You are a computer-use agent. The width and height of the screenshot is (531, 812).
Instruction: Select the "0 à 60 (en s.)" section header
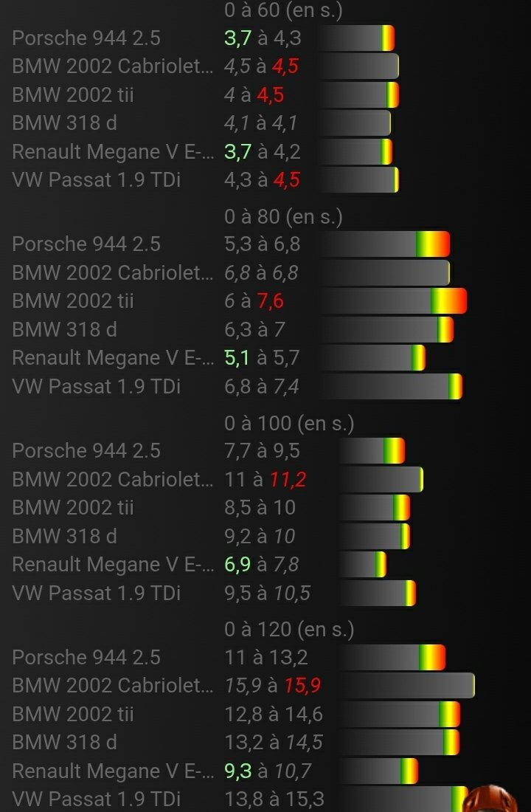point(283,10)
